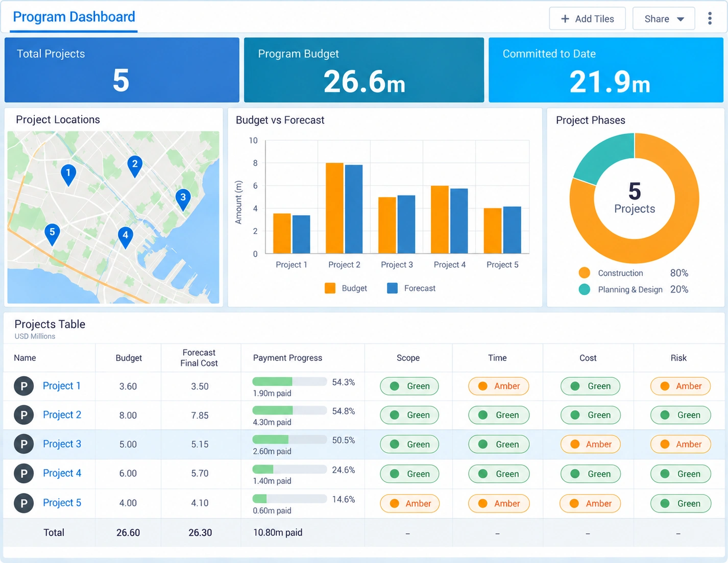Click the Project 4 Forecast bar in chart

[459, 221]
